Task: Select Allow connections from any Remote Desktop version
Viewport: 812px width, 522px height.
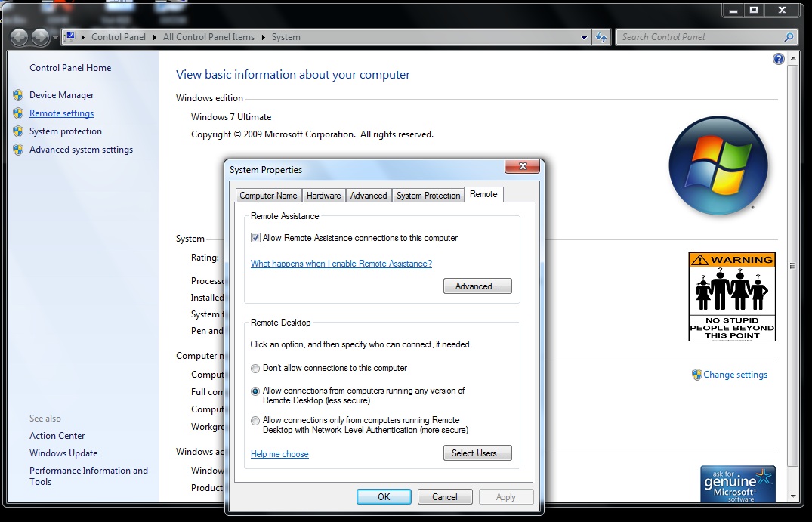Action: (x=255, y=391)
